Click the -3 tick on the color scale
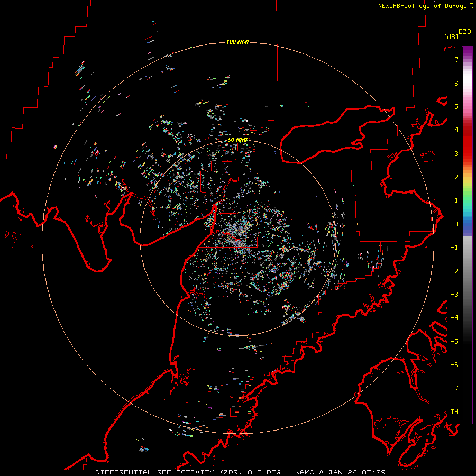The image size is (476, 476). (x=454, y=294)
